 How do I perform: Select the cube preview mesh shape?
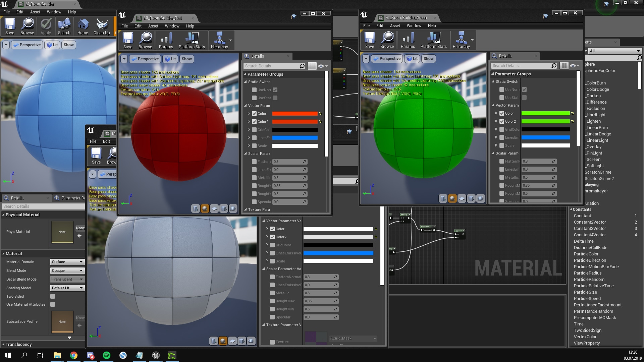click(x=223, y=208)
